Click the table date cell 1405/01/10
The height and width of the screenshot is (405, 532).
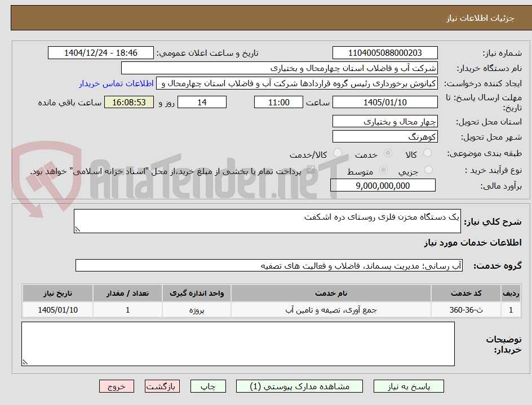click(x=57, y=310)
